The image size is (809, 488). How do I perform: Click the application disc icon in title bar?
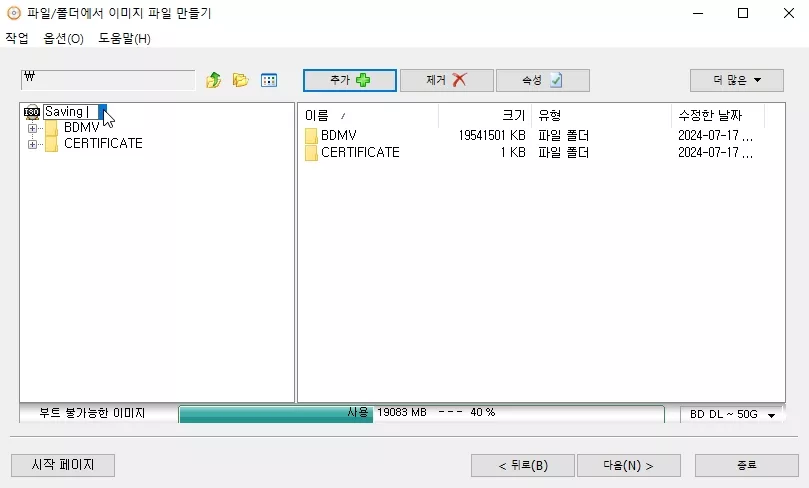tap(14, 13)
